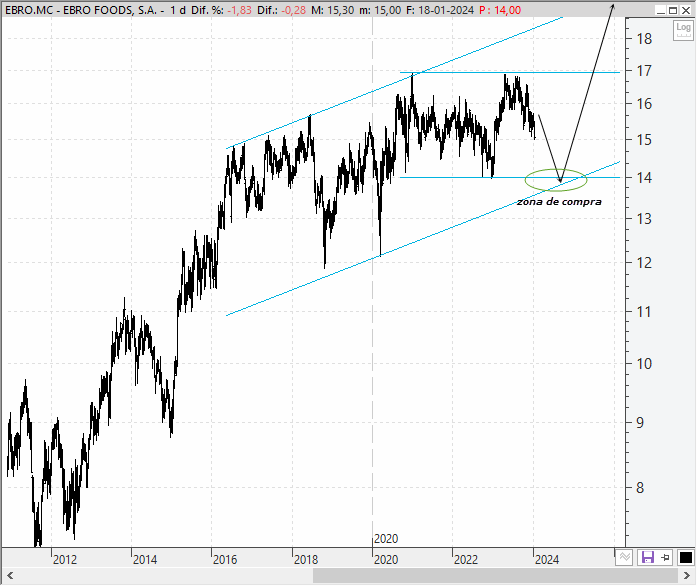Click the pushpin icon beside save
The height and width of the screenshot is (586, 697).
(665, 557)
